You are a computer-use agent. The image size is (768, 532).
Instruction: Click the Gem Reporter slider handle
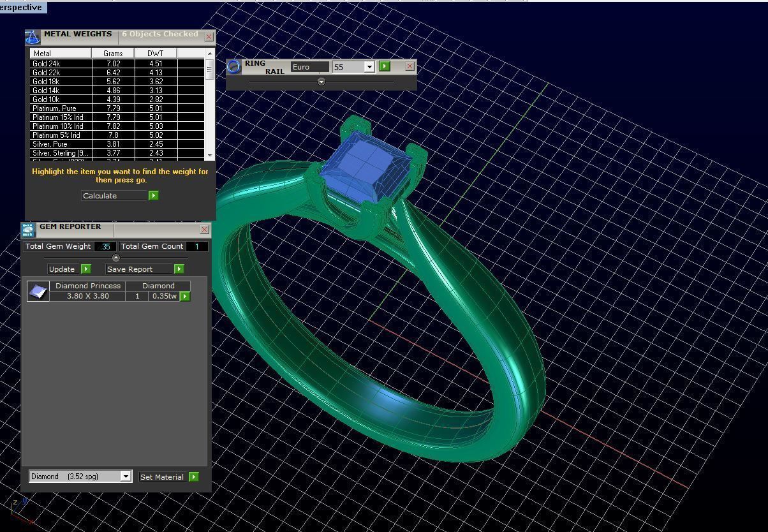point(115,258)
